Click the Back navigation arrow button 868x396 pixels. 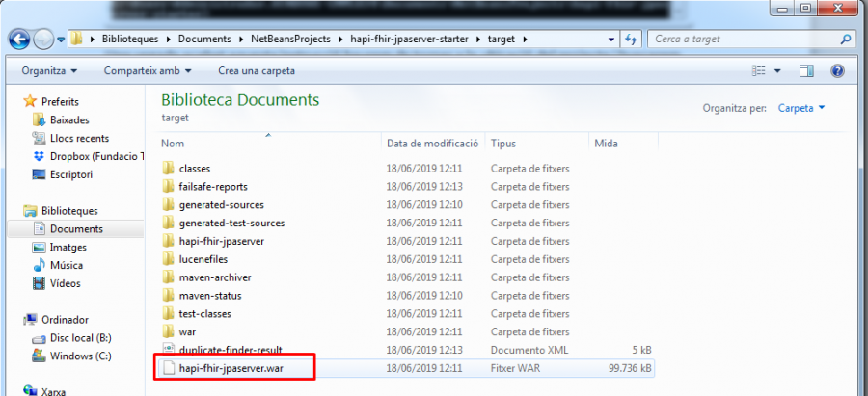tap(20, 40)
